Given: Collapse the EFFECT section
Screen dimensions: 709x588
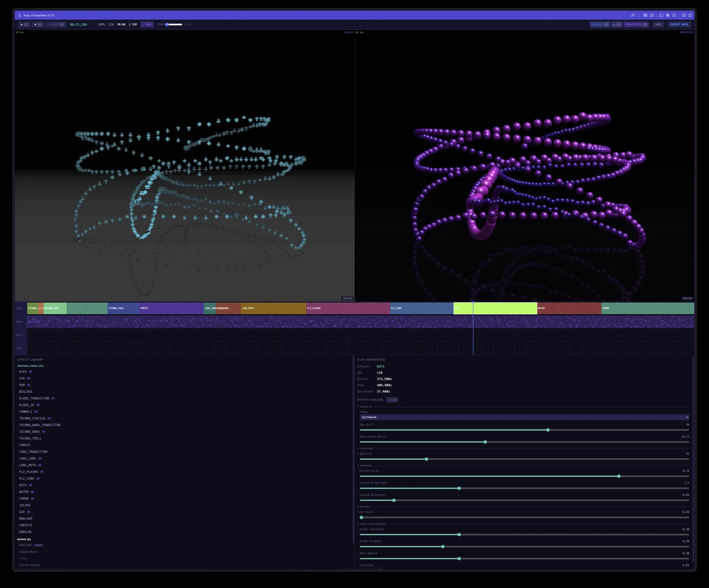Looking at the screenshot, I should (364, 507).
